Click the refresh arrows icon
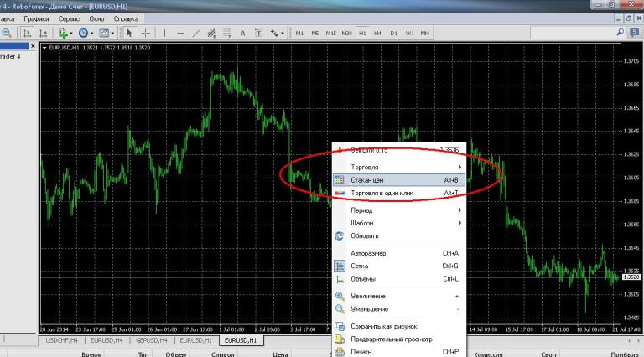644x357 pixels. [x=340, y=236]
